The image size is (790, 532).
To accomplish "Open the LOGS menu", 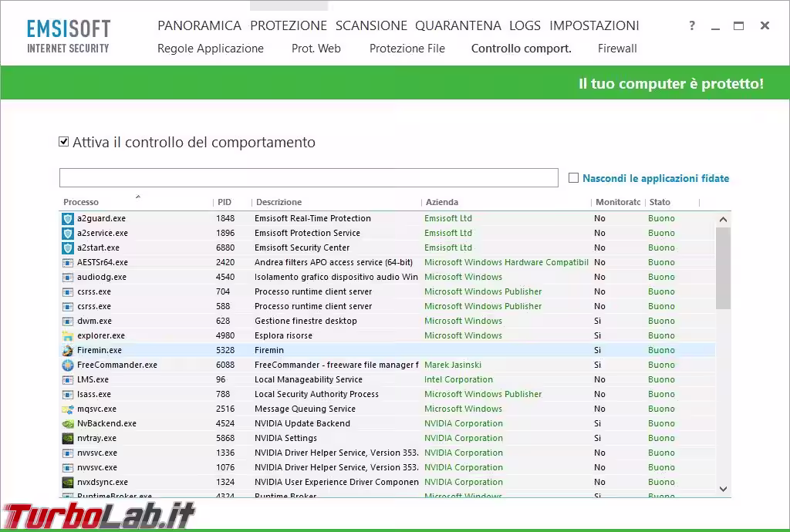I will pos(525,25).
